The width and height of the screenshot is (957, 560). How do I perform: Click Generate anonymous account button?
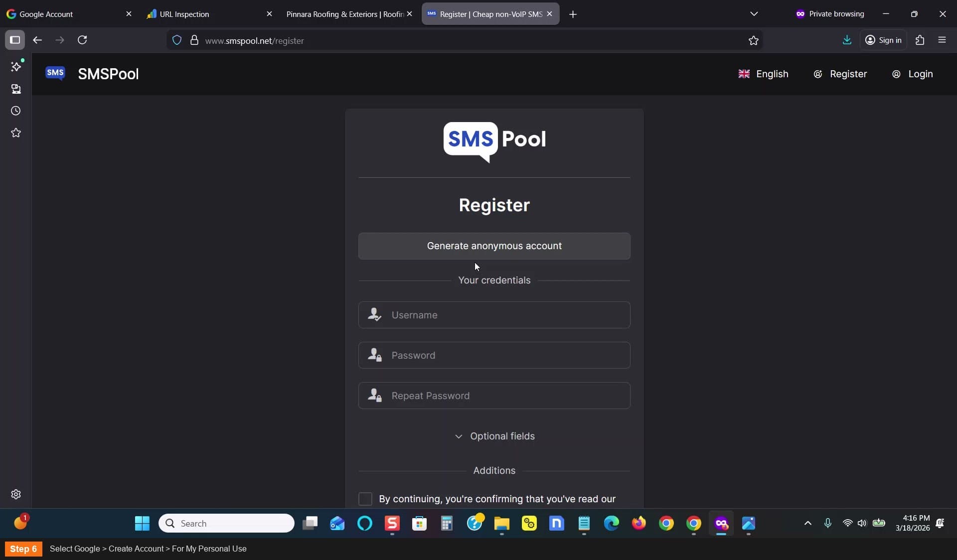494,246
